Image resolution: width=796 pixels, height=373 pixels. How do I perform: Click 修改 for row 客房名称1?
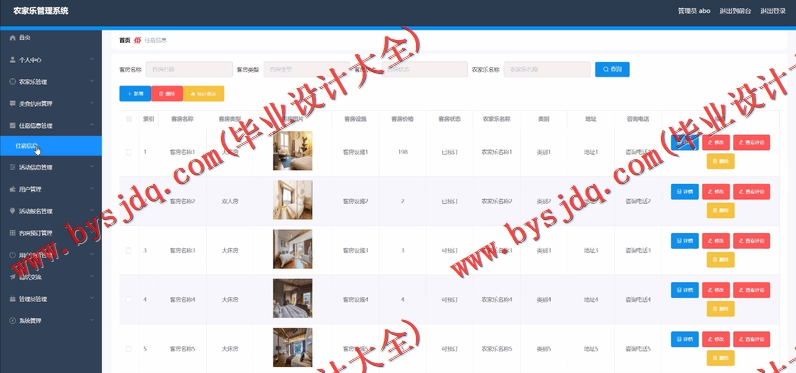click(x=716, y=143)
